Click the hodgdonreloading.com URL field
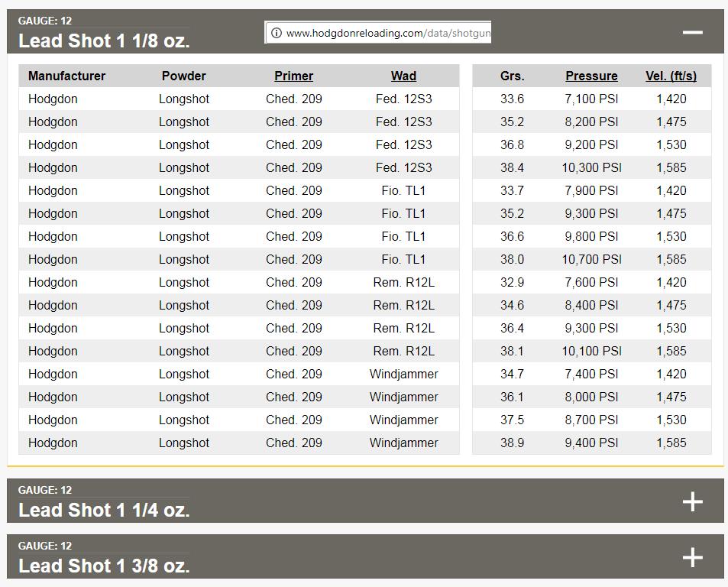Viewport: 728px width, 587px height. coord(387,33)
